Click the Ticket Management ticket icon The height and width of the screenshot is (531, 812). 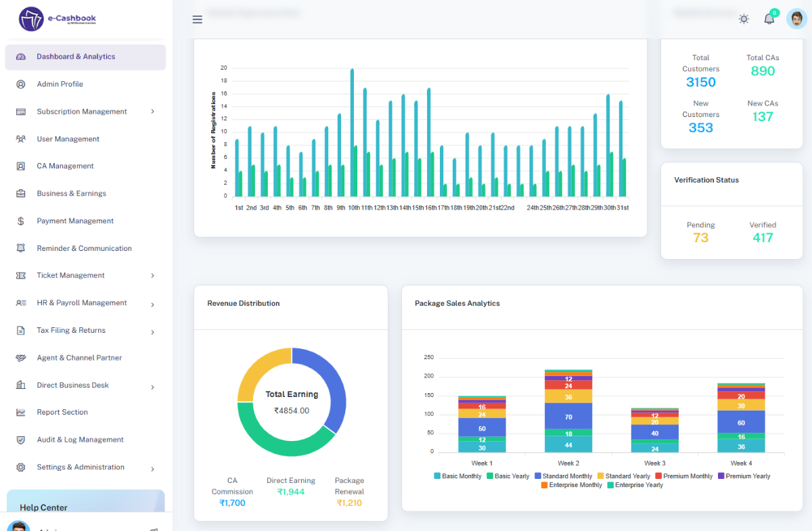point(21,276)
